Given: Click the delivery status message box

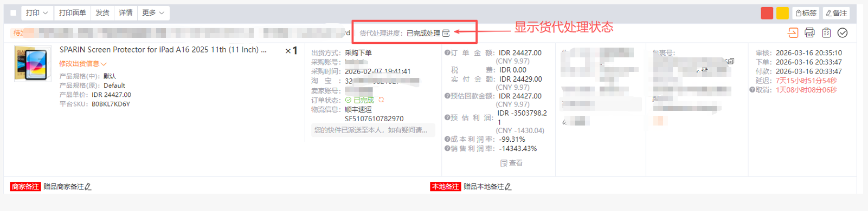Looking at the screenshot, I should click(x=373, y=130).
